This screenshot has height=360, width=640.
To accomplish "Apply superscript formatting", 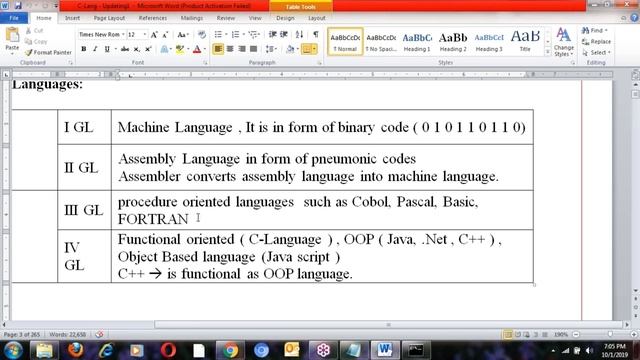I will pyautogui.click(x=148, y=49).
